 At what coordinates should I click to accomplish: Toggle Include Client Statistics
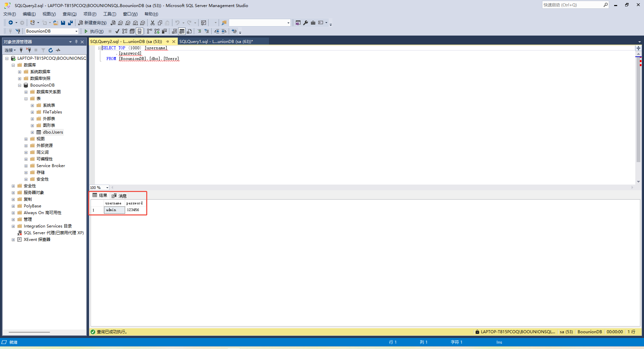click(164, 31)
